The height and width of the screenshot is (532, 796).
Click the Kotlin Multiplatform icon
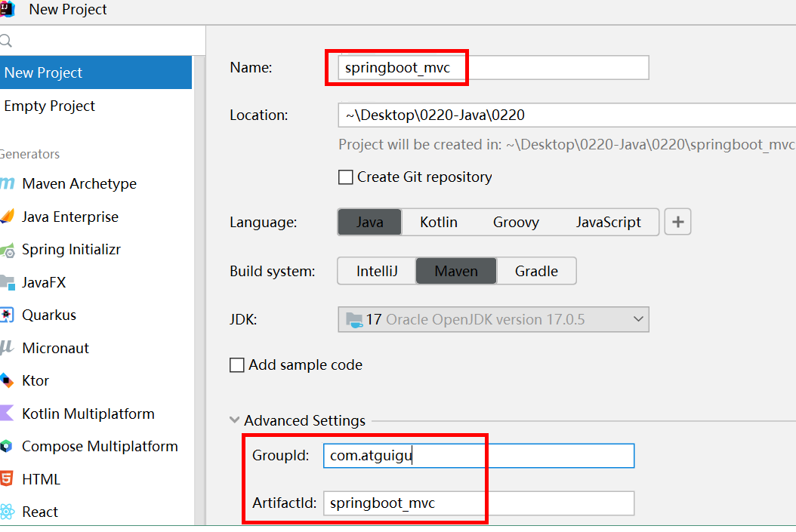pyautogui.click(x=8, y=414)
